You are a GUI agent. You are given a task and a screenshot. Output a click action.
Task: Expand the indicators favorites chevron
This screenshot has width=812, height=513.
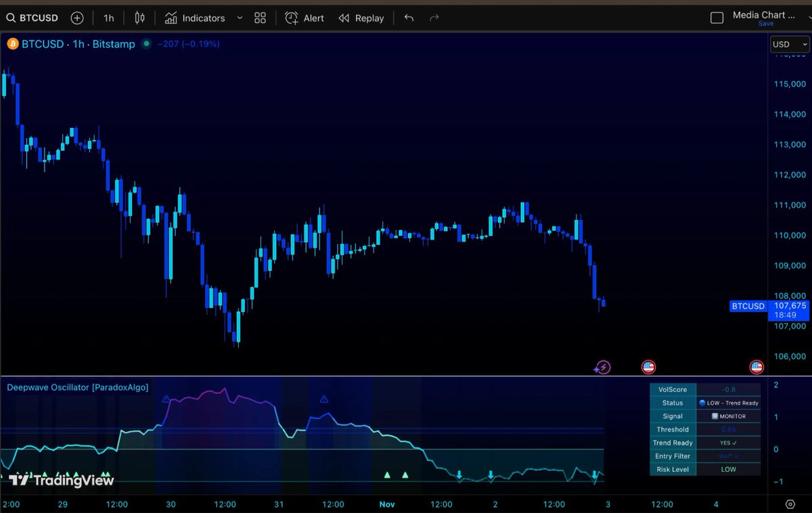[x=240, y=18]
